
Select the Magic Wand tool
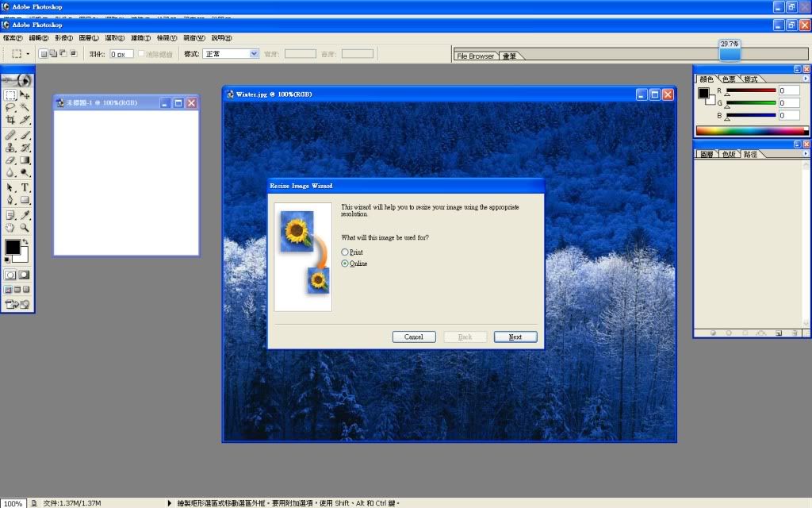(25, 108)
